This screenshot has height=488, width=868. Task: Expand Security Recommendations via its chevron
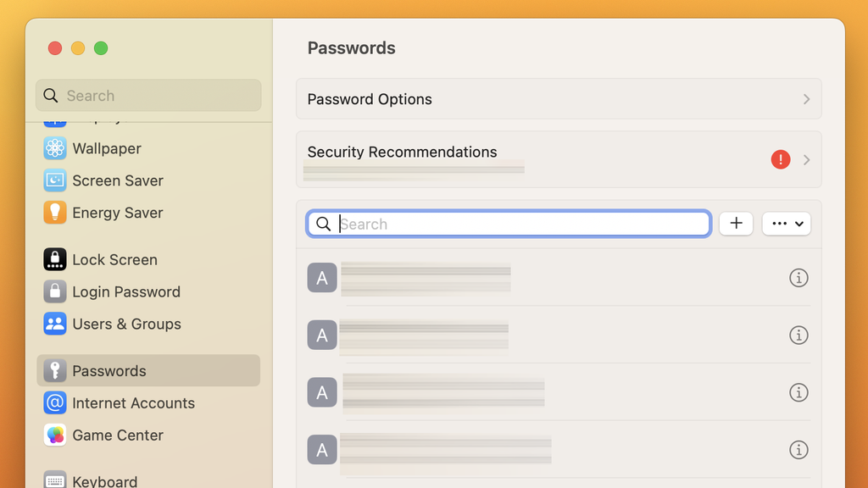coord(806,159)
